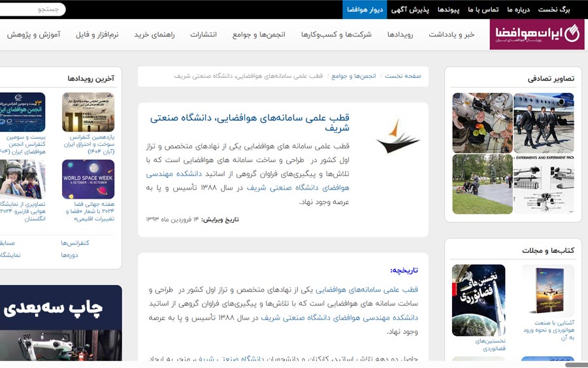
Task: Click the article title about قطب علمی
Action: click(250, 122)
